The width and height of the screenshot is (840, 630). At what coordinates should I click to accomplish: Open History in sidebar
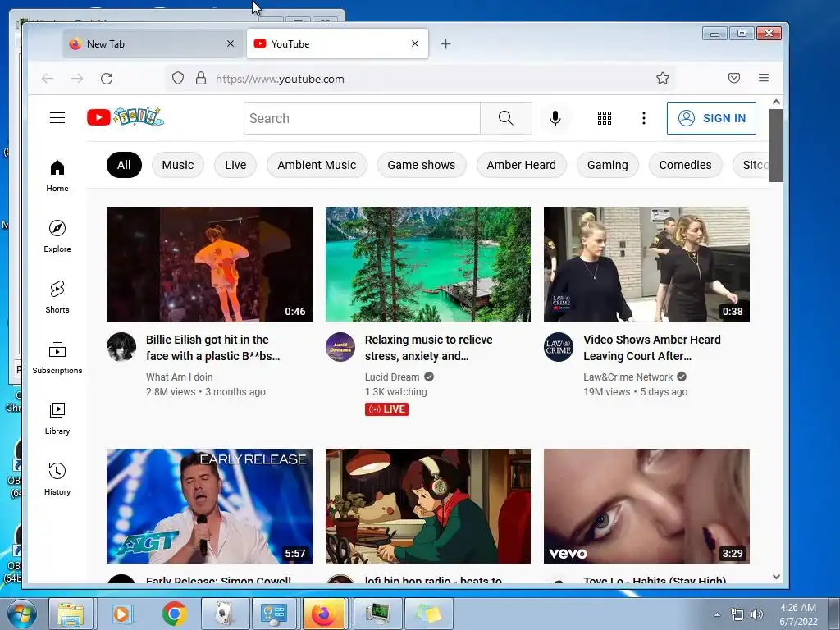57,479
